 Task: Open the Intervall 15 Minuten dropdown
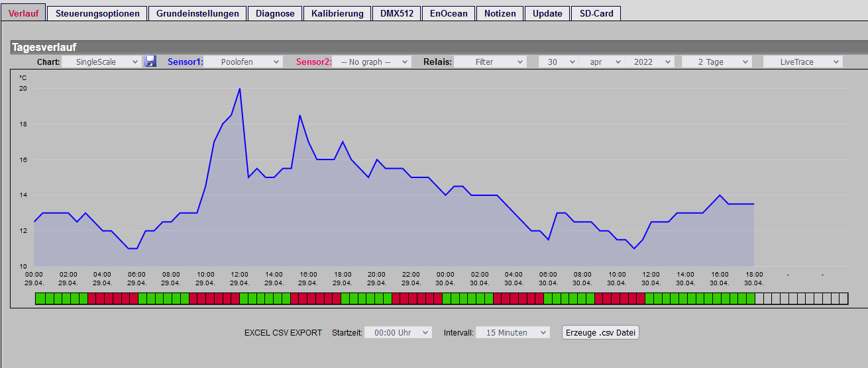(x=513, y=332)
